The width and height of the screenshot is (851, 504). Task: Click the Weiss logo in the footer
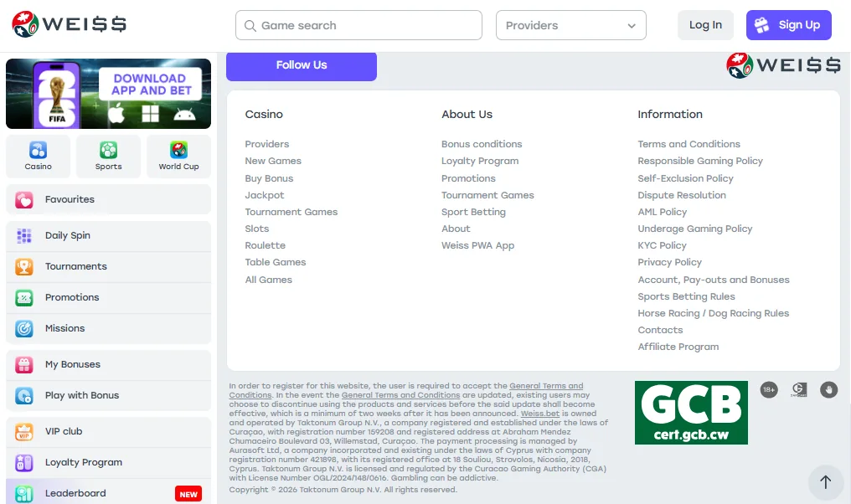pos(783,65)
